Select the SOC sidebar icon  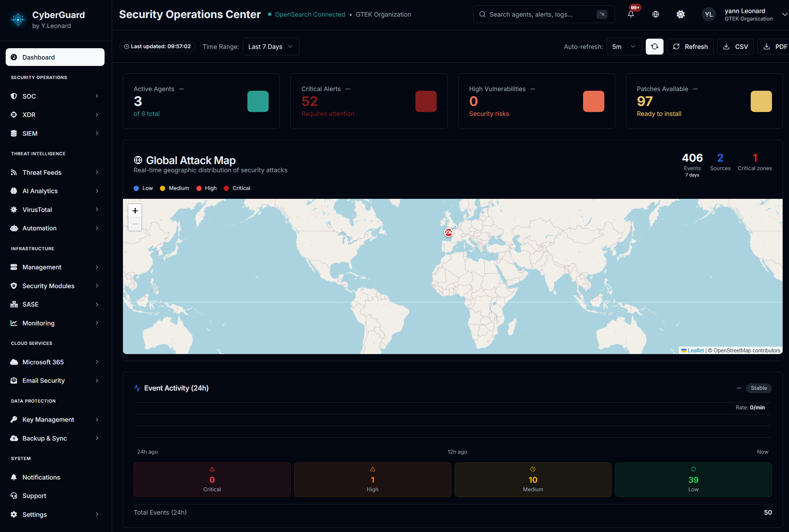click(x=14, y=96)
